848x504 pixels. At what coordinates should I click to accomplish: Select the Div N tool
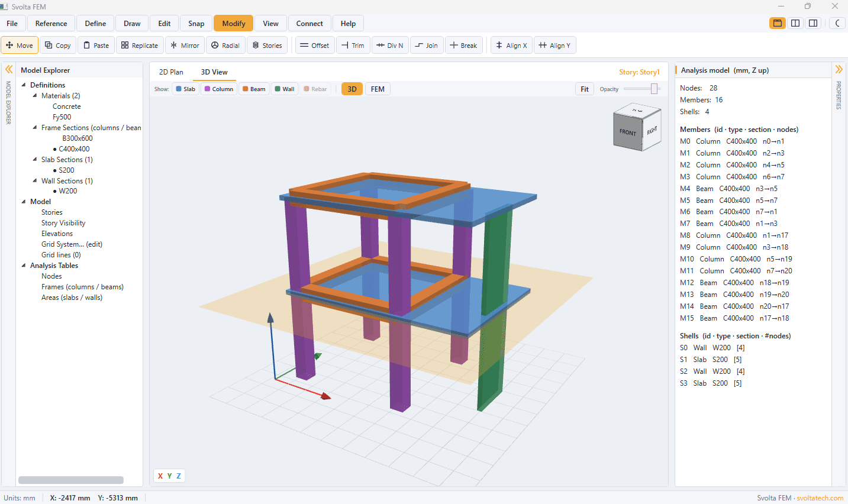390,46
